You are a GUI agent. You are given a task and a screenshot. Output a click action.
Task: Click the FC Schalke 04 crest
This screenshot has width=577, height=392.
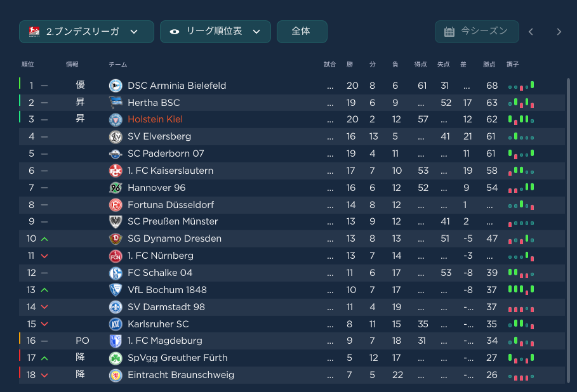(116, 273)
